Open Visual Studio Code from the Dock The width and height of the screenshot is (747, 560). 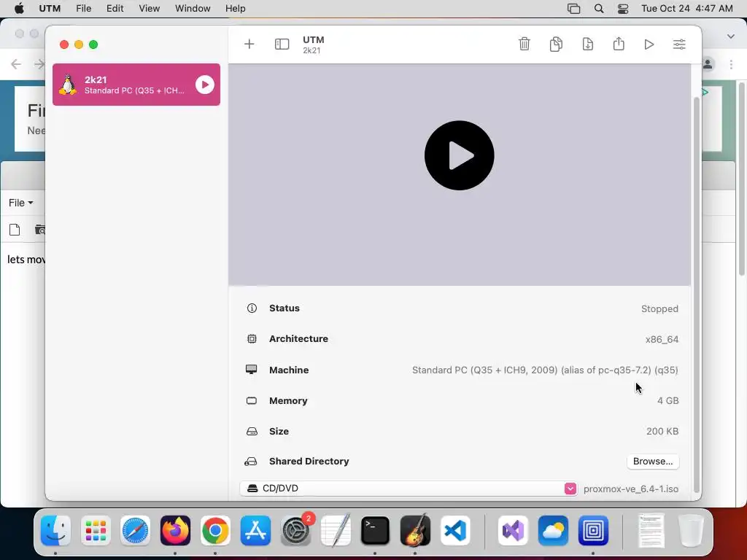(455, 531)
